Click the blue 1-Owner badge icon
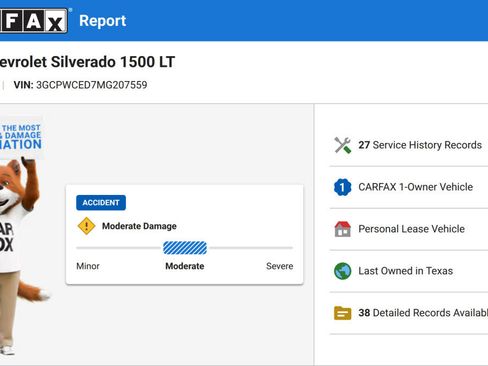Viewport: 488px width, 366px height. point(343,187)
